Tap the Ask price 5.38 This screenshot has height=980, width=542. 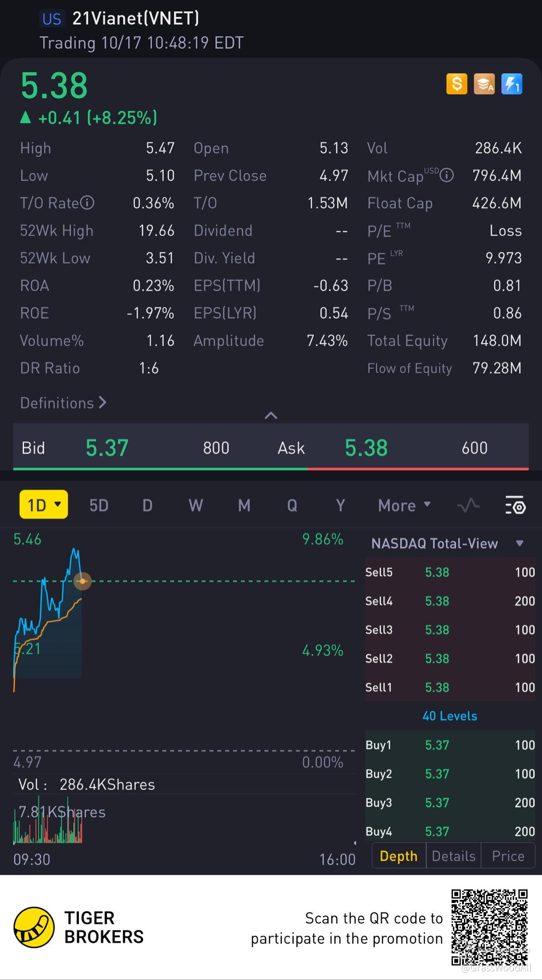click(x=366, y=448)
